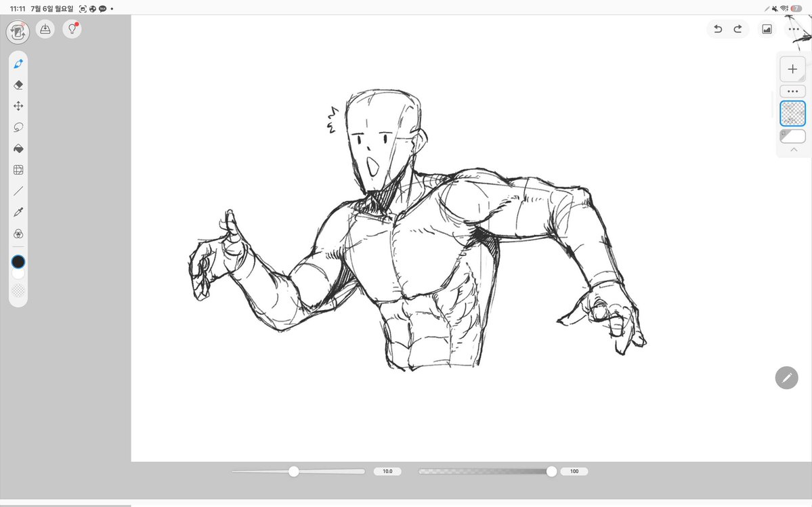Open the lightbulb tips icon
This screenshot has height=507, width=812.
point(72,29)
